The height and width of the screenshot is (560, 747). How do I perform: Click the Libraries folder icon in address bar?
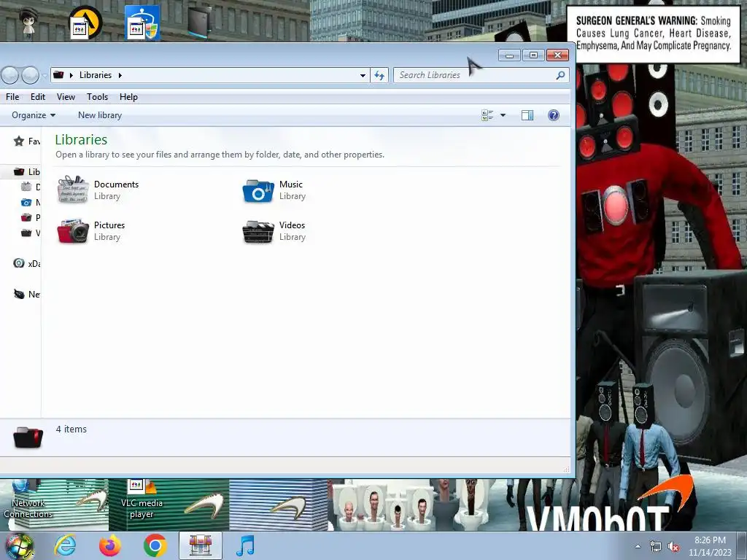click(58, 75)
